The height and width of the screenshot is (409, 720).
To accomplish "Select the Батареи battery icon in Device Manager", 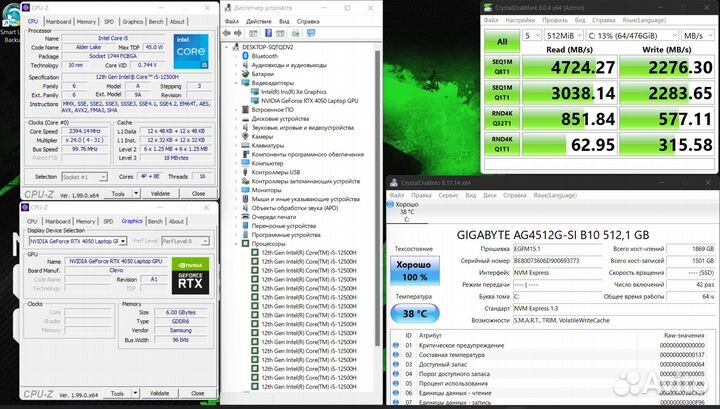I will pyautogui.click(x=245, y=74).
